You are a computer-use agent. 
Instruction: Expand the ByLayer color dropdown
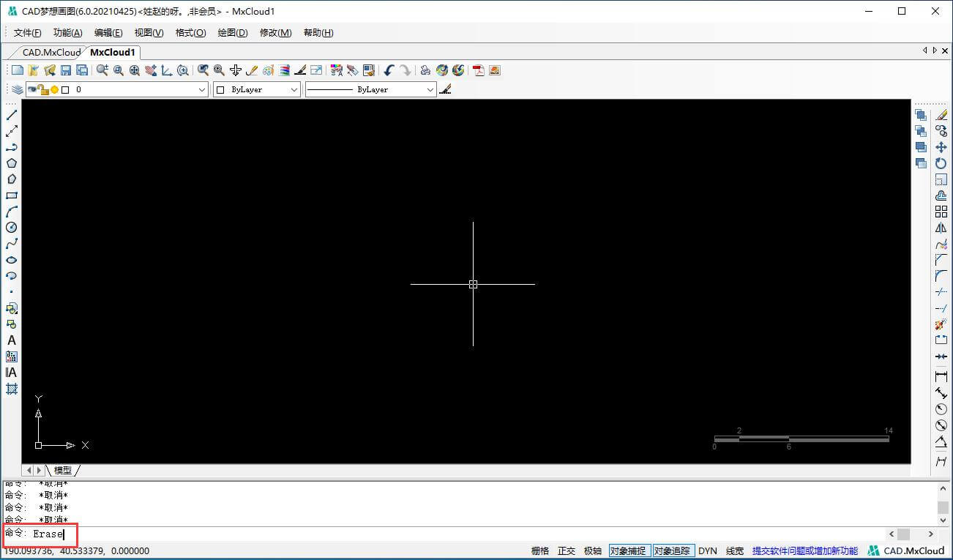pyautogui.click(x=294, y=89)
